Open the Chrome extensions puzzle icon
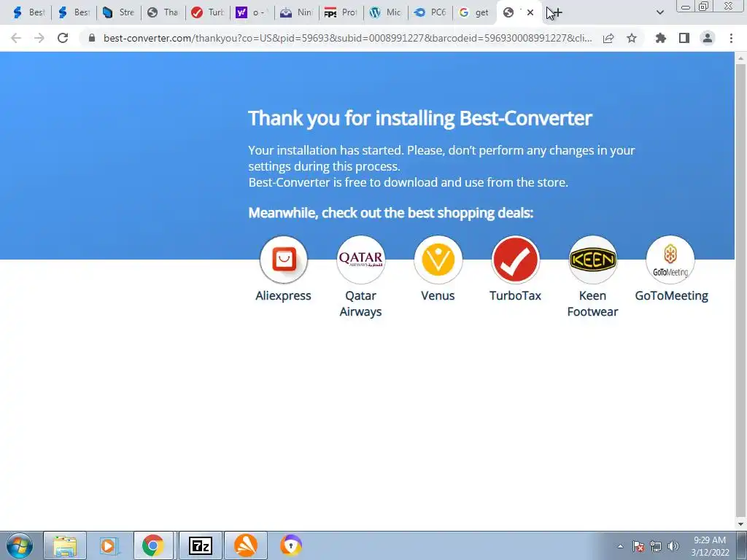747x560 pixels. [x=661, y=38]
